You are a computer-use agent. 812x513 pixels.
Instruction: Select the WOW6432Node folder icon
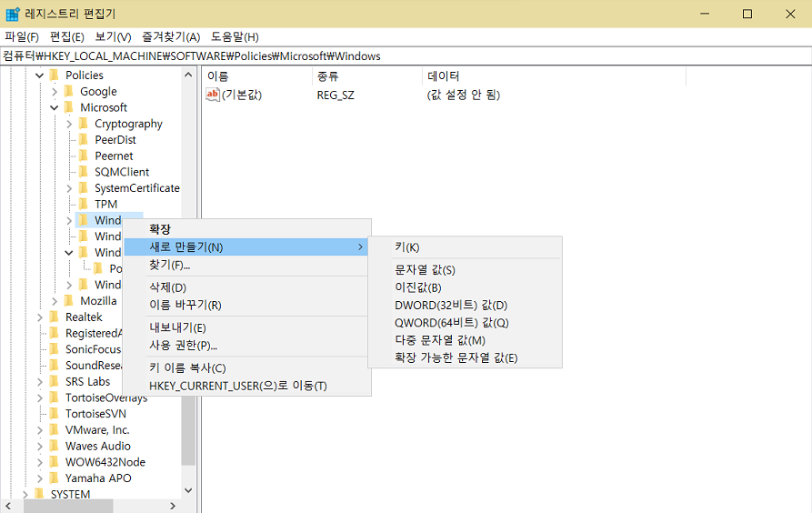55,462
